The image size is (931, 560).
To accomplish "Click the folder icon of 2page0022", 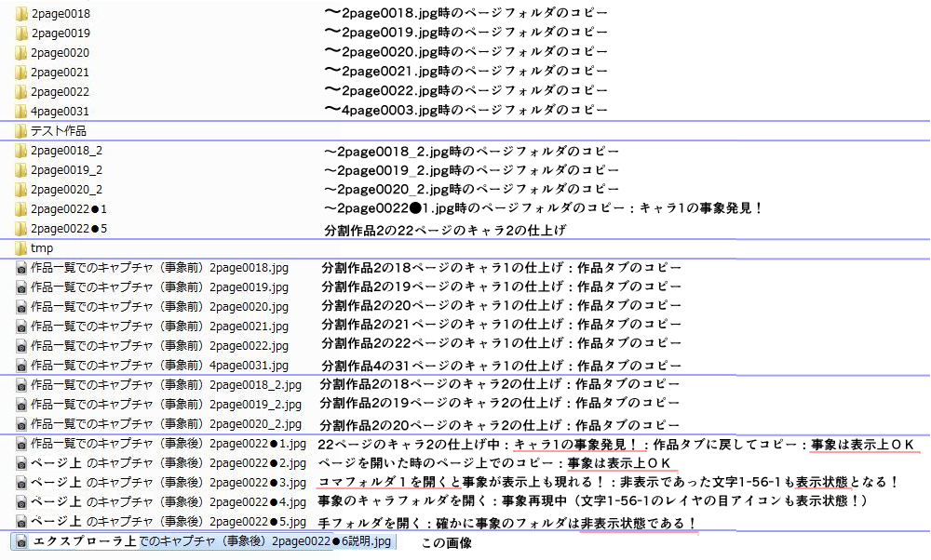I will 21,92.
